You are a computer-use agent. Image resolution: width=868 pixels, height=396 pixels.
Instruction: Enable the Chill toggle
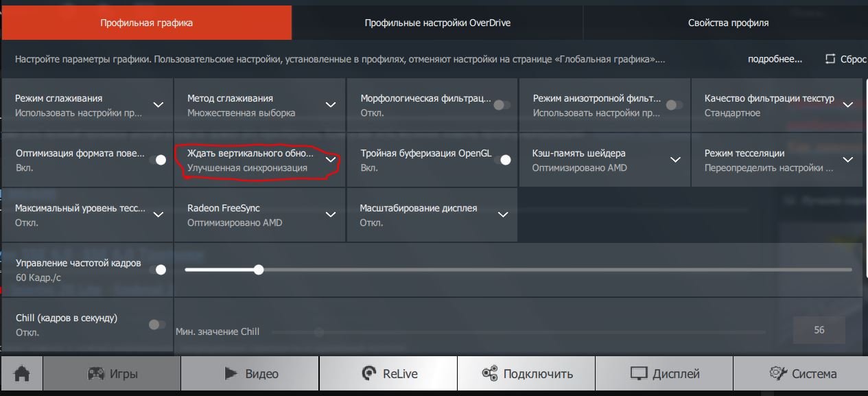tap(157, 325)
